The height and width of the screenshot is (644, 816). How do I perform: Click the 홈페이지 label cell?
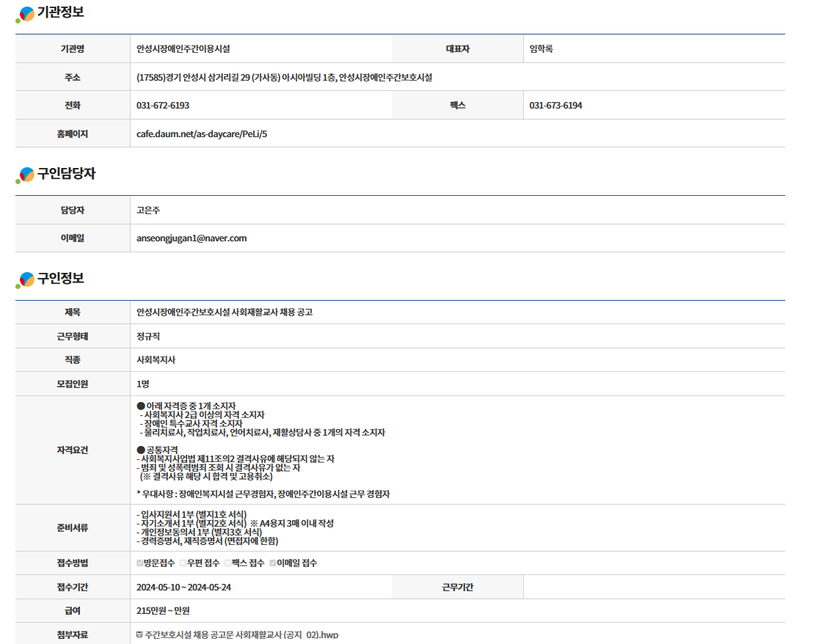coord(73,133)
